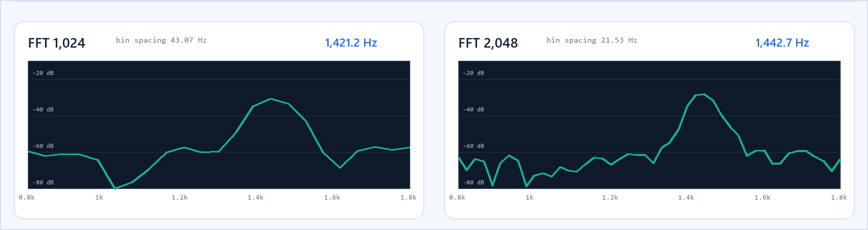Click the 1.4k axis tick under FFT 1,024
This screenshot has height=230, width=868.
tap(256, 198)
